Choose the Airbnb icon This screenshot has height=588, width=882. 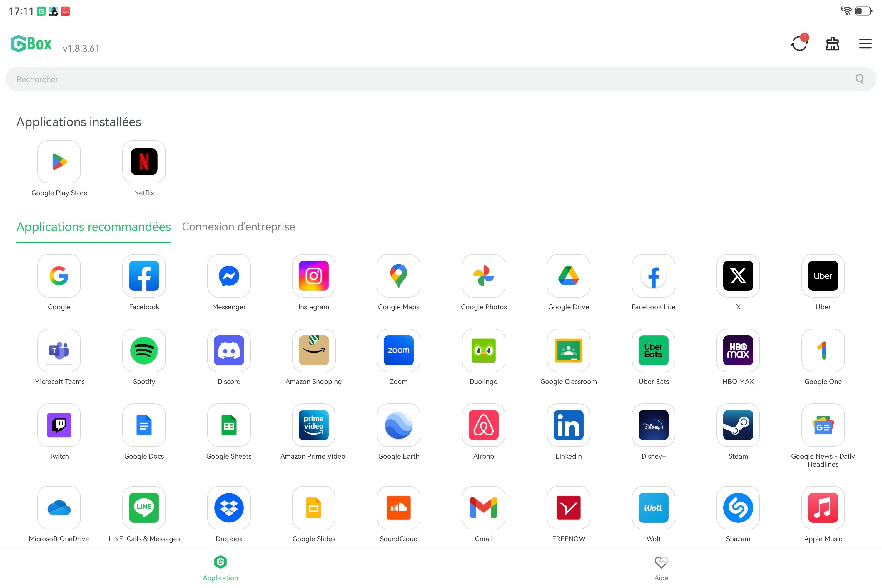tap(484, 425)
